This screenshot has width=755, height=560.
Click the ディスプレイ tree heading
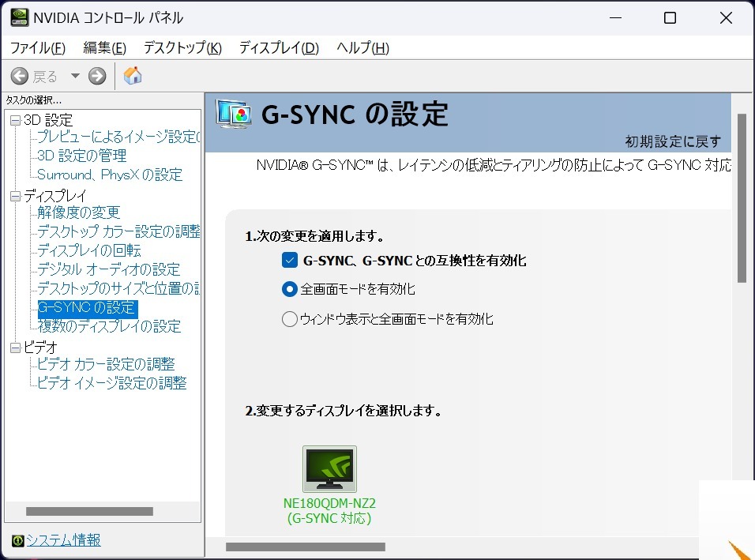pos(55,196)
